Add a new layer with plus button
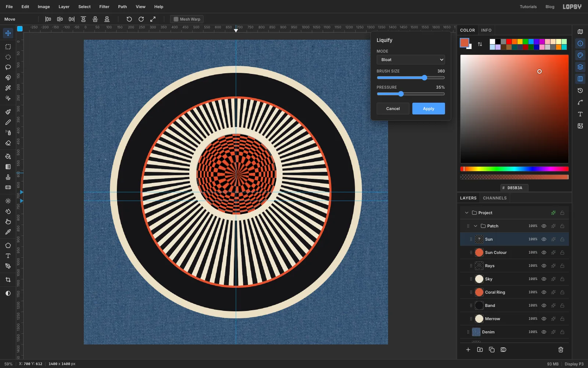Image resolution: width=588 pixels, height=368 pixels. [468, 350]
